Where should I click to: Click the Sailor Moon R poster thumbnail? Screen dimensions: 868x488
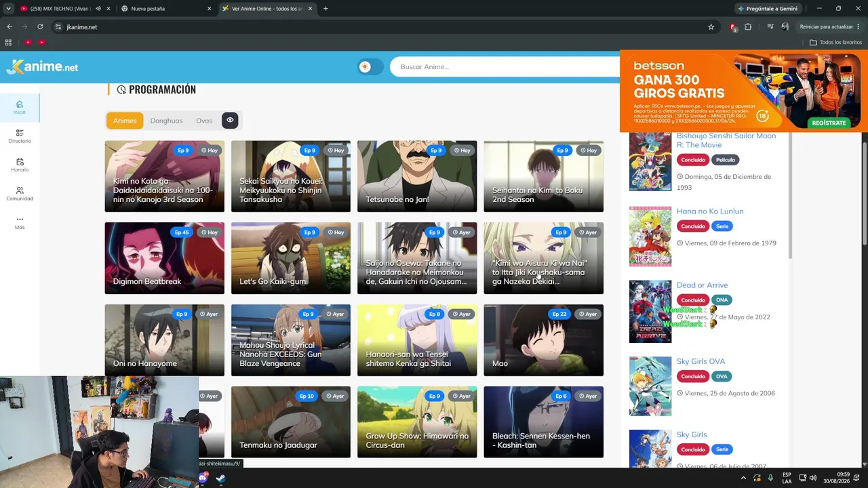pos(650,161)
